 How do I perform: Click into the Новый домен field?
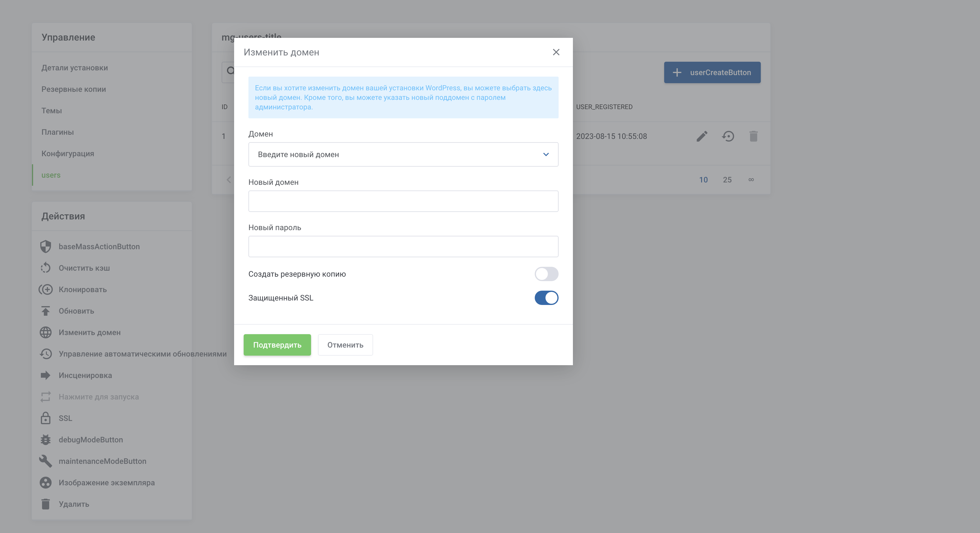point(403,201)
